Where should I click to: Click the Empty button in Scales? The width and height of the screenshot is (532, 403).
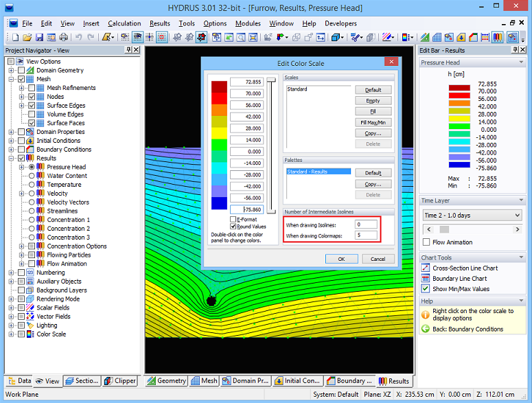(373, 101)
